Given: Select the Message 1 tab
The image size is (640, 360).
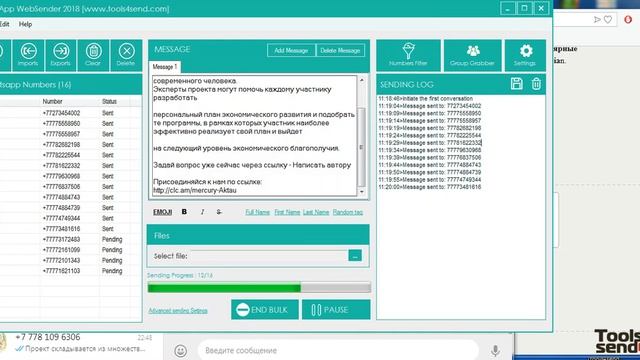Looking at the screenshot, I should click(x=165, y=67).
